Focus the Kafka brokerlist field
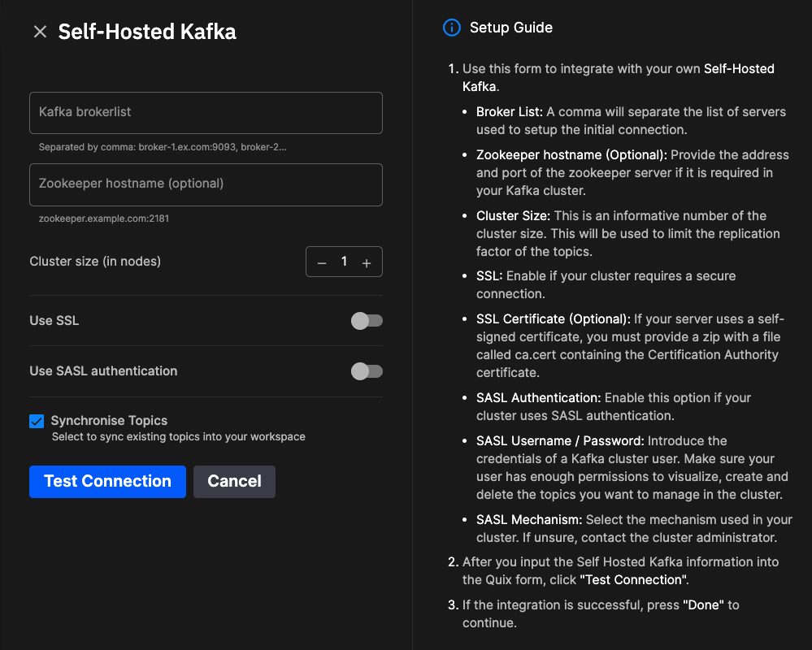Screen dimensions: 812x650 (206, 113)
